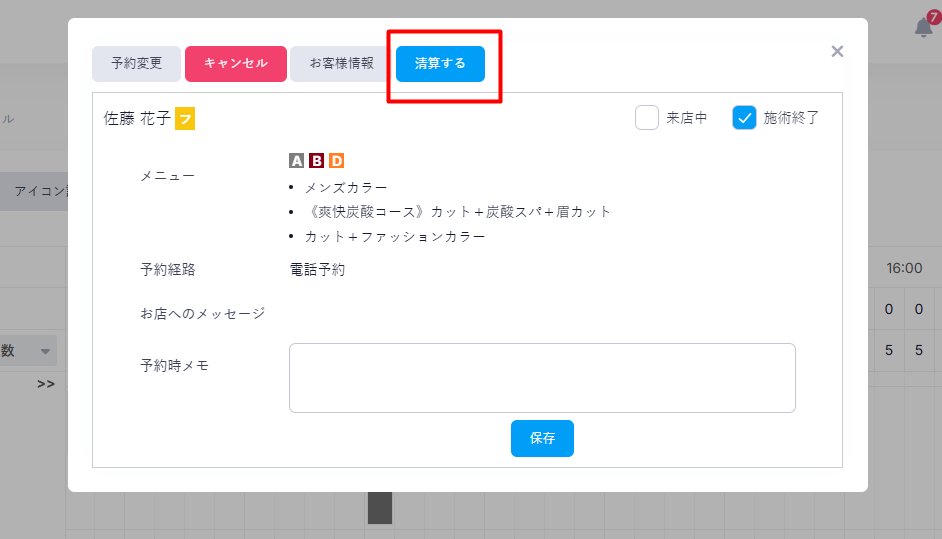Screen dimensions: 942x539
Task: Open the 数 dropdown arrow
Action: [45, 351]
